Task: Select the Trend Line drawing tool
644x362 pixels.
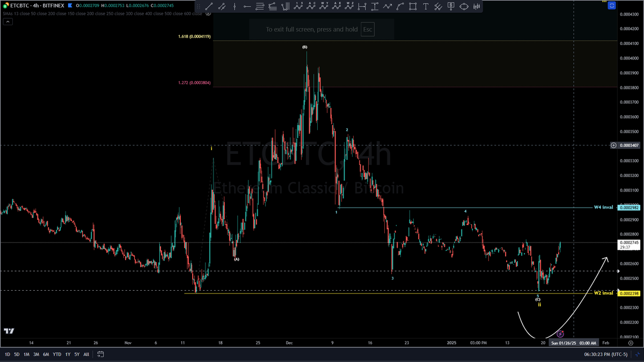Action: (209, 6)
